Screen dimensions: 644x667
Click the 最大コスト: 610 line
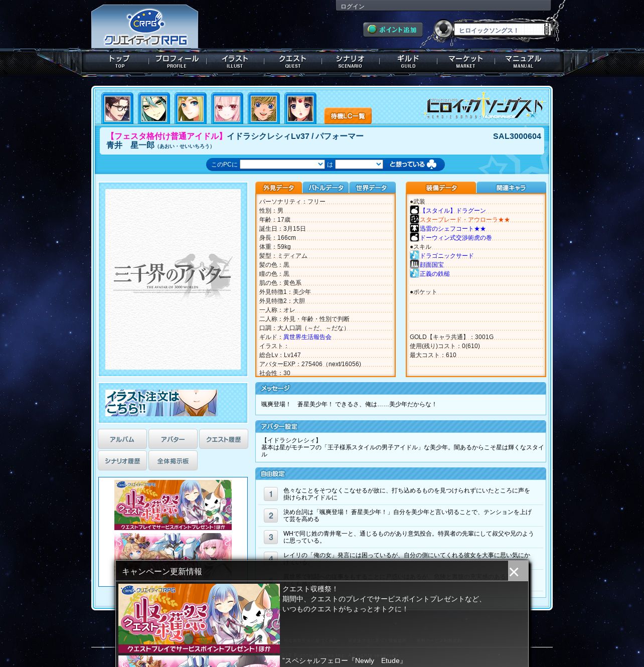433,355
